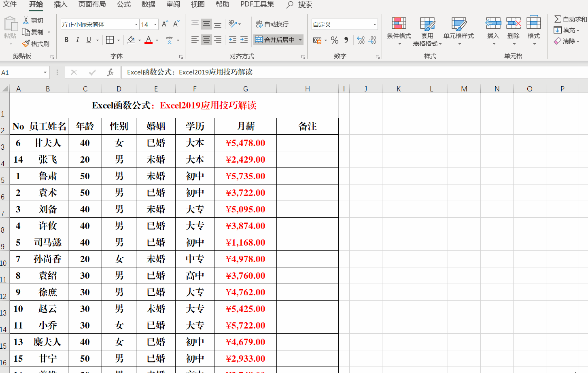Open the Merge & Center dropdown arrow
This screenshot has width=588, height=373.
pos(300,40)
